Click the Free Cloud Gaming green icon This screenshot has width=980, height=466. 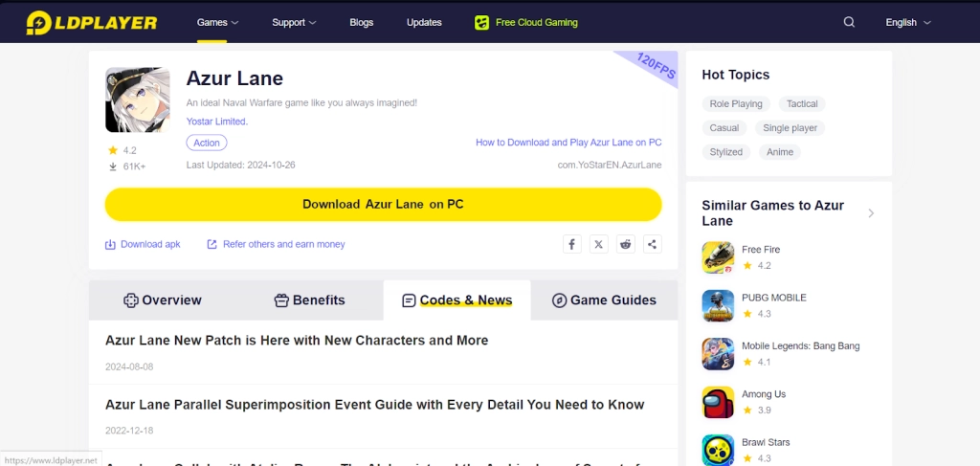(x=481, y=23)
